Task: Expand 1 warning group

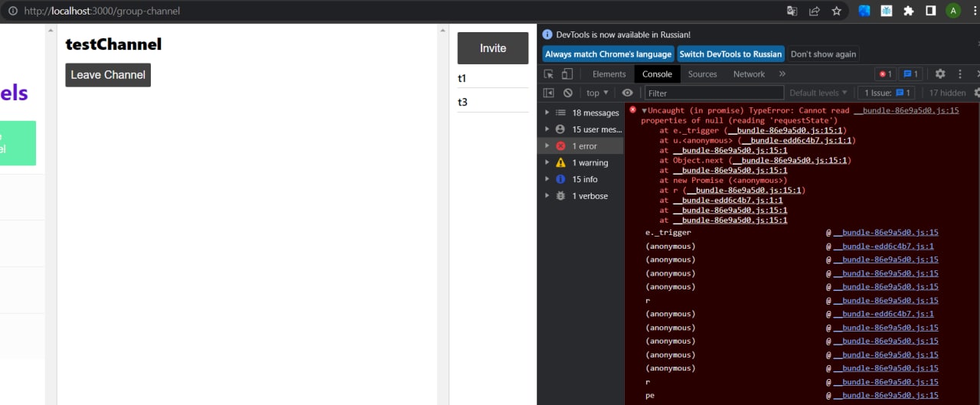Action: 547,162
